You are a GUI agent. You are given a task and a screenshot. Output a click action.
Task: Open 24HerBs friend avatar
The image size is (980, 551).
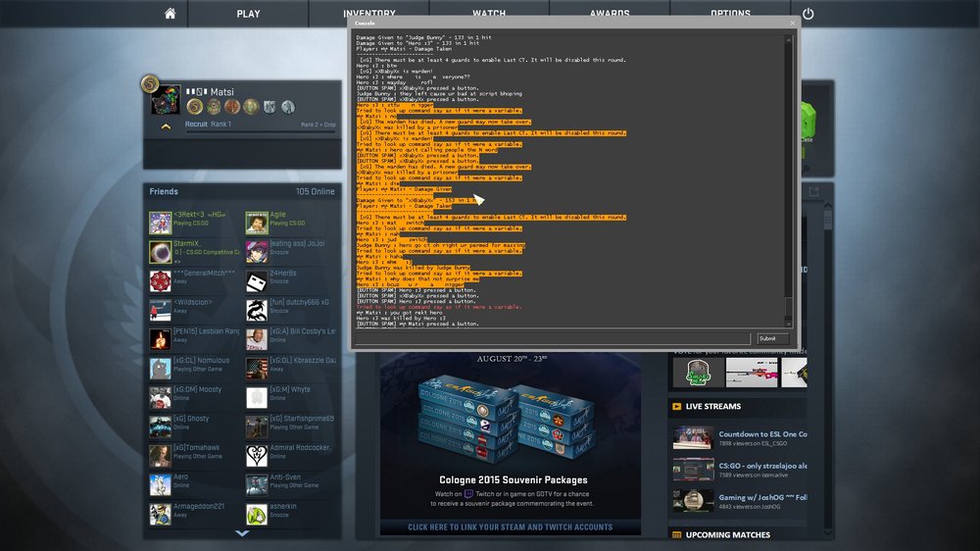pos(256,281)
